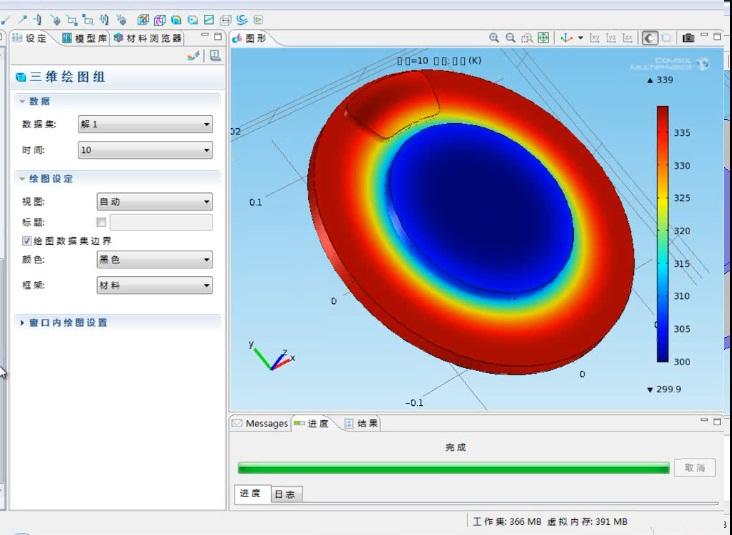Switch to the 日志 sub-tab

(286, 494)
